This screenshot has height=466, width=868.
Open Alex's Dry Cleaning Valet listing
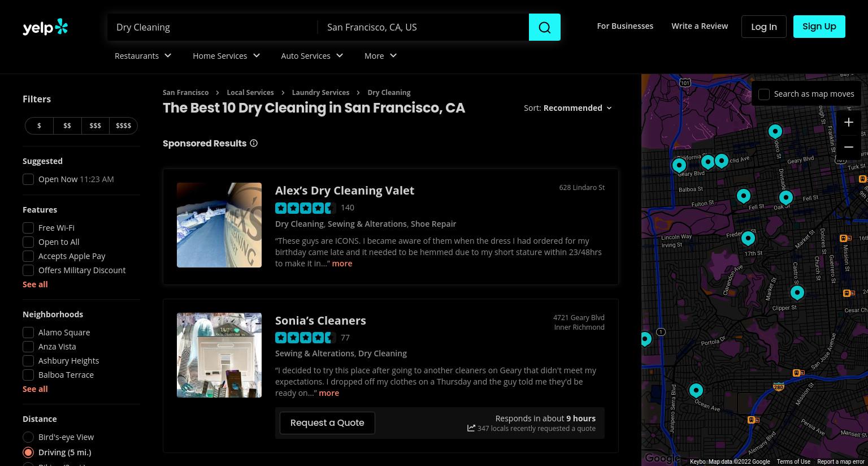coord(345,191)
